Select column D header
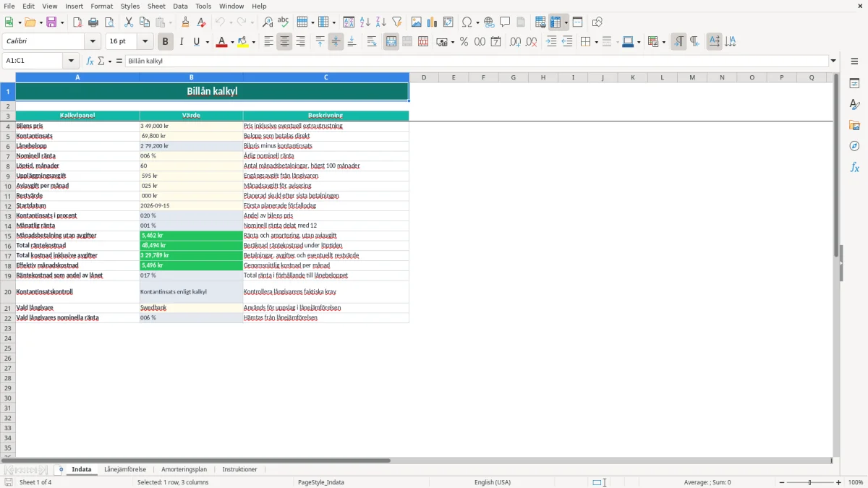Image resolution: width=868 pixels, height=488 pixels. click(x=424, y=77)
